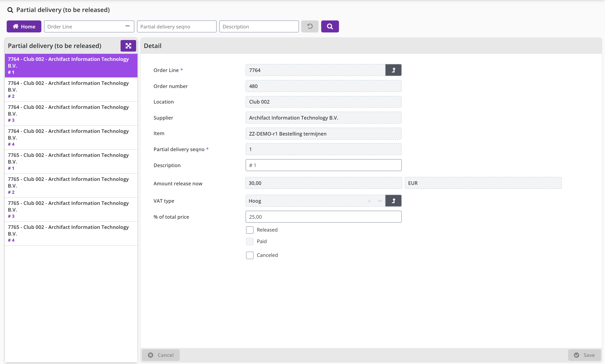Select list row 7764 Club 002 #2

[71, 90]
